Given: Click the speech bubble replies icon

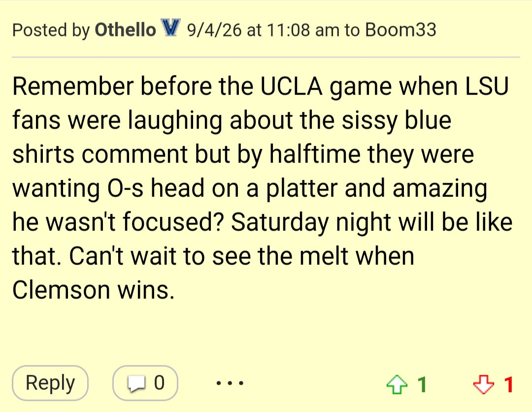Looking at the screenshot, I should [x=136, y=384].
